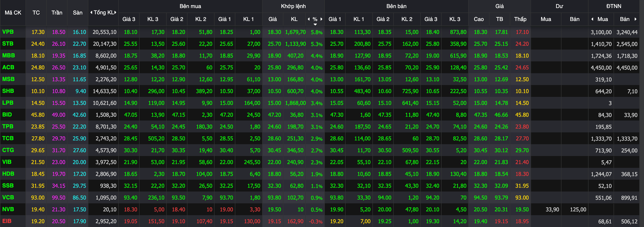Click SHB floor price 9.40
The image size is (644, 227).
[81, 91]
